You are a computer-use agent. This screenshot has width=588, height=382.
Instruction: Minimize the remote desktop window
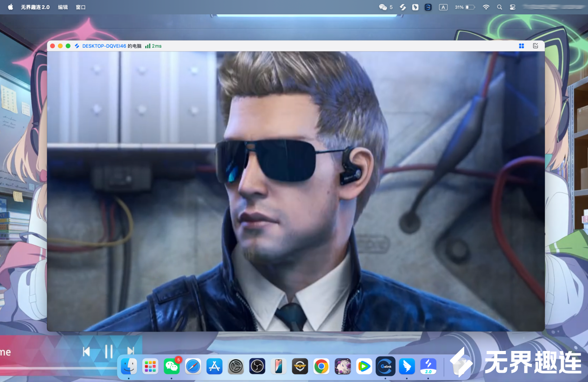(x=60, y=46)
